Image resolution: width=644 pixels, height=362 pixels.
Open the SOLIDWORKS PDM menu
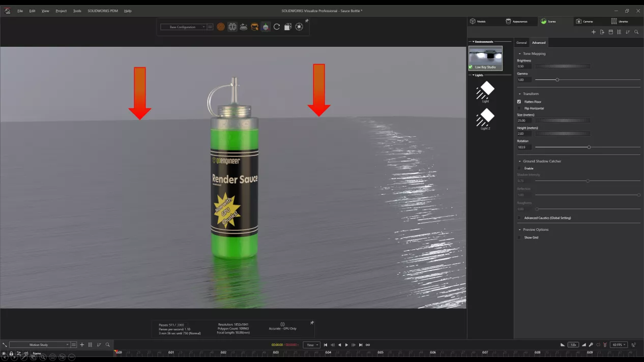103,11
